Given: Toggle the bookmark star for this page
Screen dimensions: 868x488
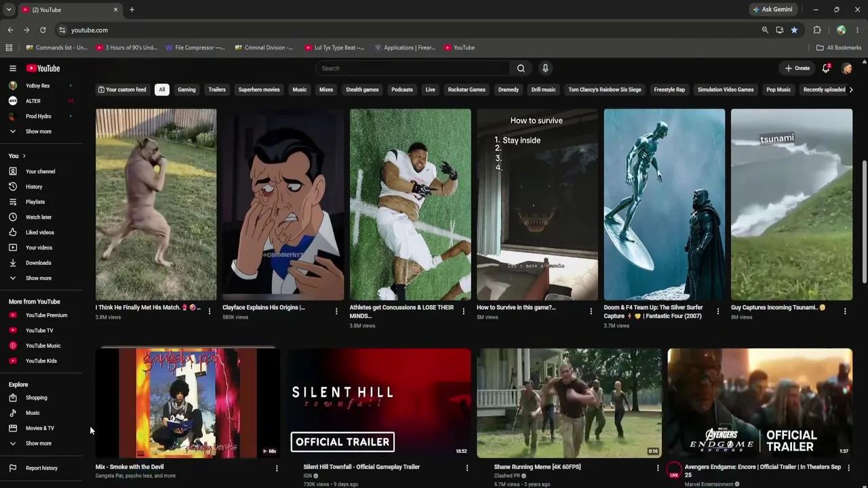Looking at the screenshot, I should (x=794, y=30).
